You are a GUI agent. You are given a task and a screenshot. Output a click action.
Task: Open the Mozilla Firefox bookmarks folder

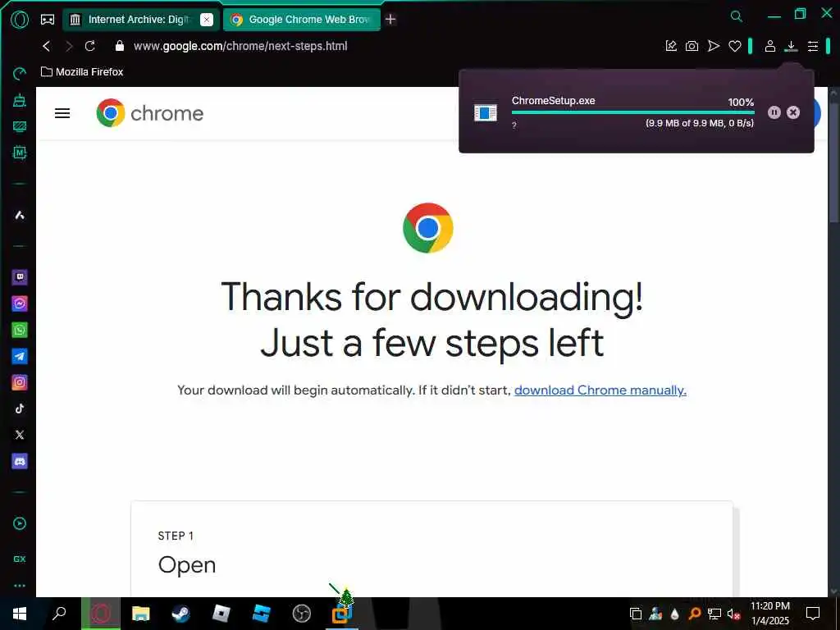(82, 72)
